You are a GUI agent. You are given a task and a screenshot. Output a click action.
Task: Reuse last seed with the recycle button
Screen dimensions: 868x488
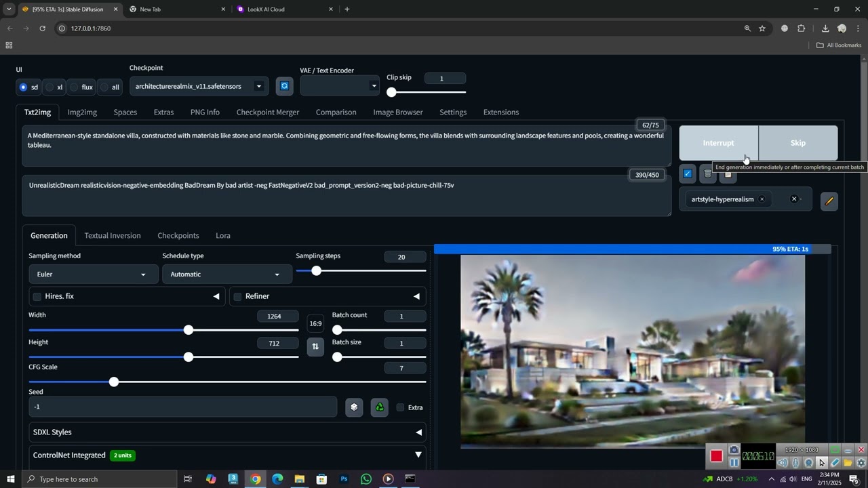380,407
